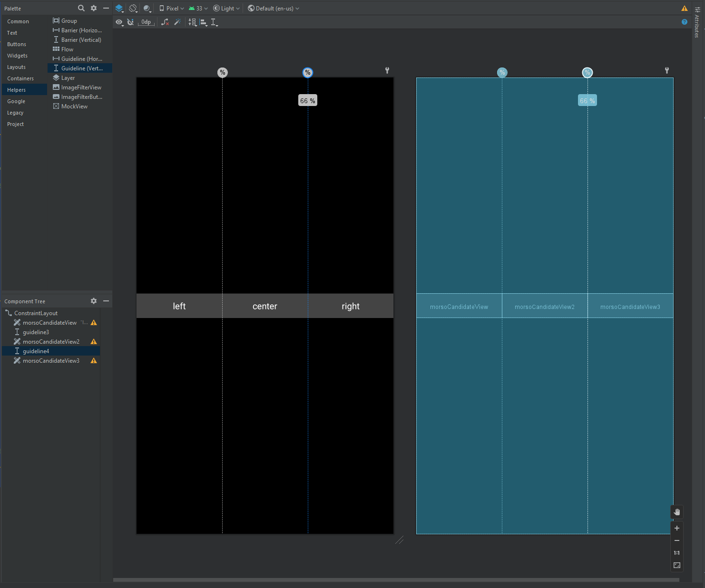Select Group in the palette
The width and height of the screenshot is (705, 588).
click(x=80, y=21)
